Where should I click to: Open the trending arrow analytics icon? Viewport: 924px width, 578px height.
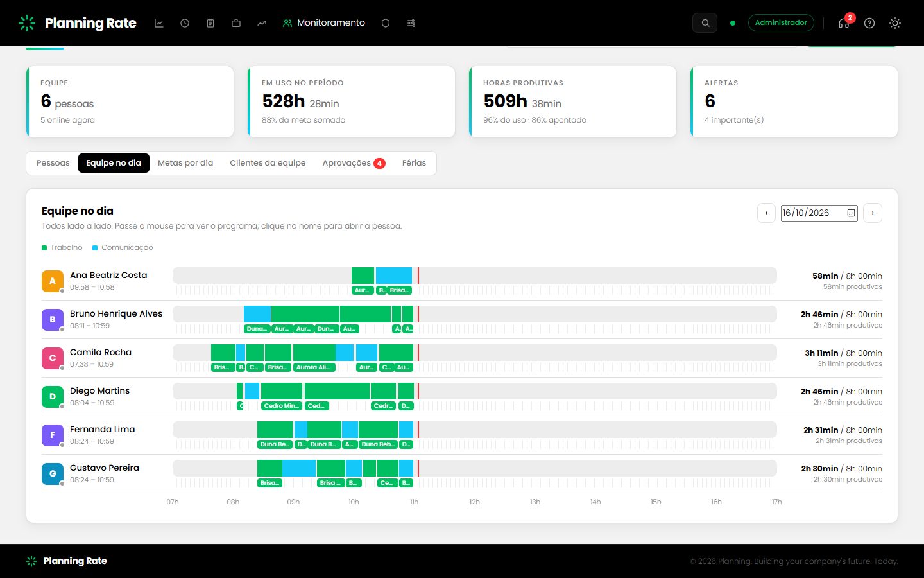(262, 23)
